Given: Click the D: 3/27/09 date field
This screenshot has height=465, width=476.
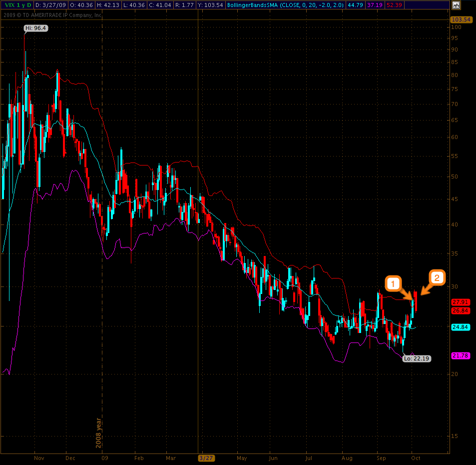Looking at the screenshot, I should pyautogui.click(x=51, y=5).
